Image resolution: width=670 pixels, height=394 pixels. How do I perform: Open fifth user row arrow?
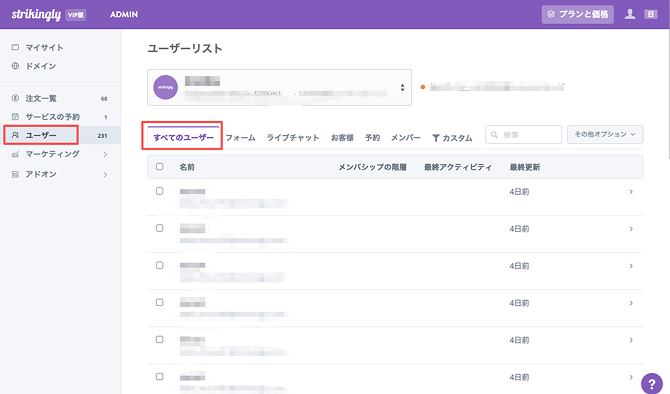[x=631, y=340]
